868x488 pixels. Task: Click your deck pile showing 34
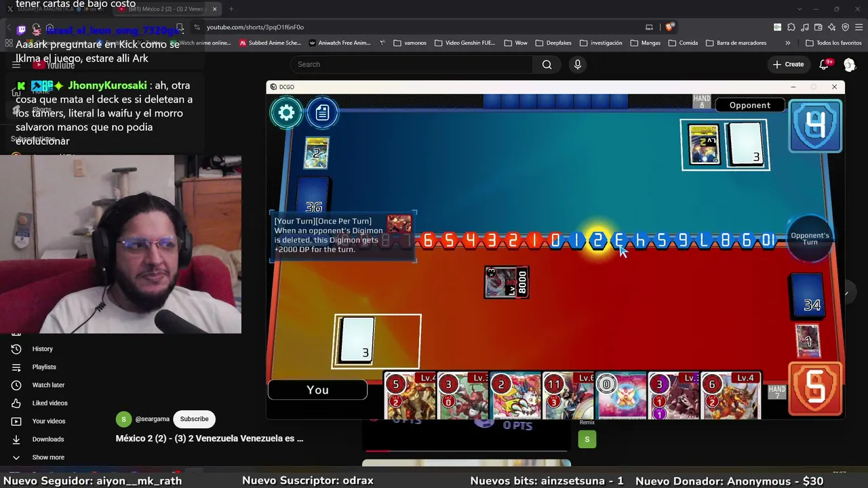pyautogui.click(x=808, y=297)
